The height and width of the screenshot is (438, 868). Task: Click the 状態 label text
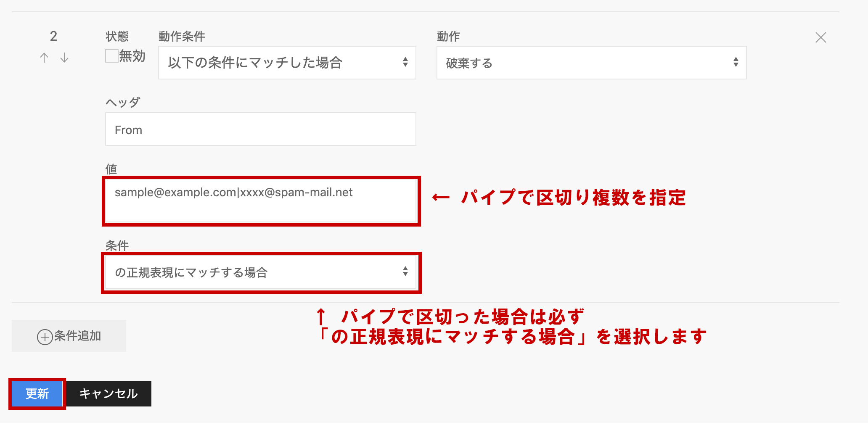(117, 37)
